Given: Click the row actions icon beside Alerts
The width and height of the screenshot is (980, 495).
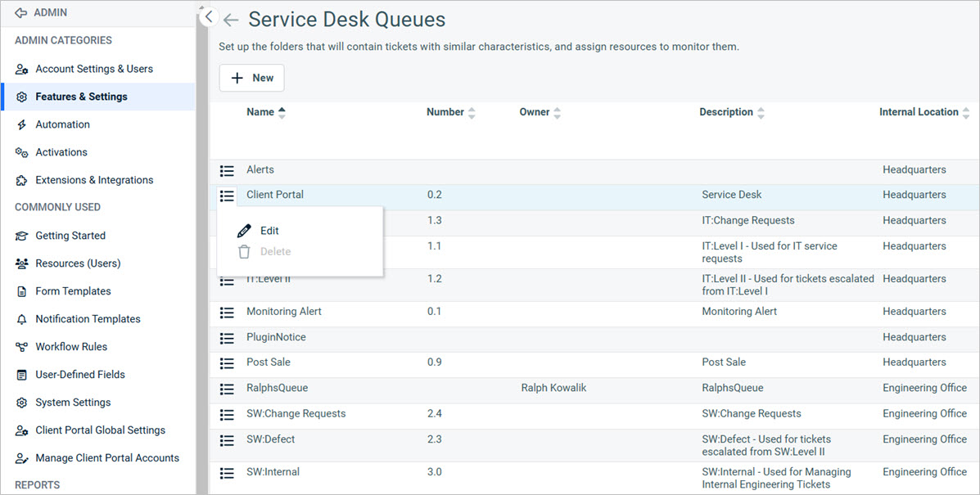Looking at the screenshot, I should pyautogui.click(x=227, y=170).
